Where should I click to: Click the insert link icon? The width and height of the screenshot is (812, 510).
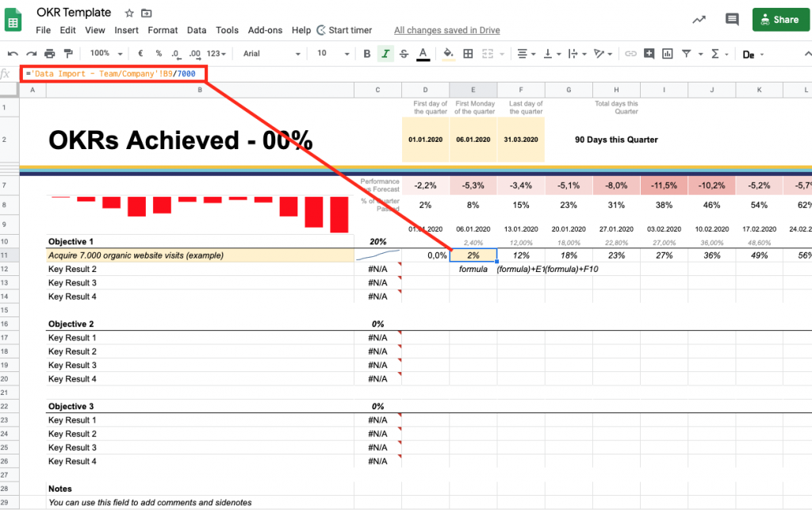click(x=631, y=53)
